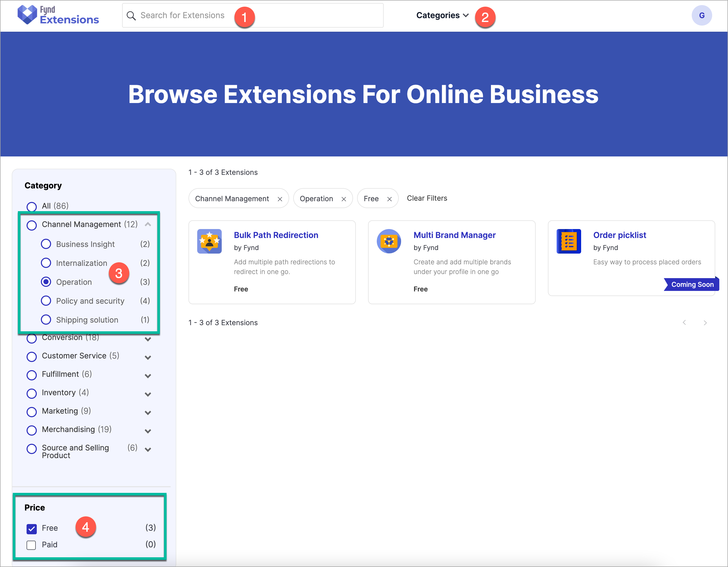Select Source and Selling Product radio
This screenshot has height=567, width=728.
tap(32, 449)
